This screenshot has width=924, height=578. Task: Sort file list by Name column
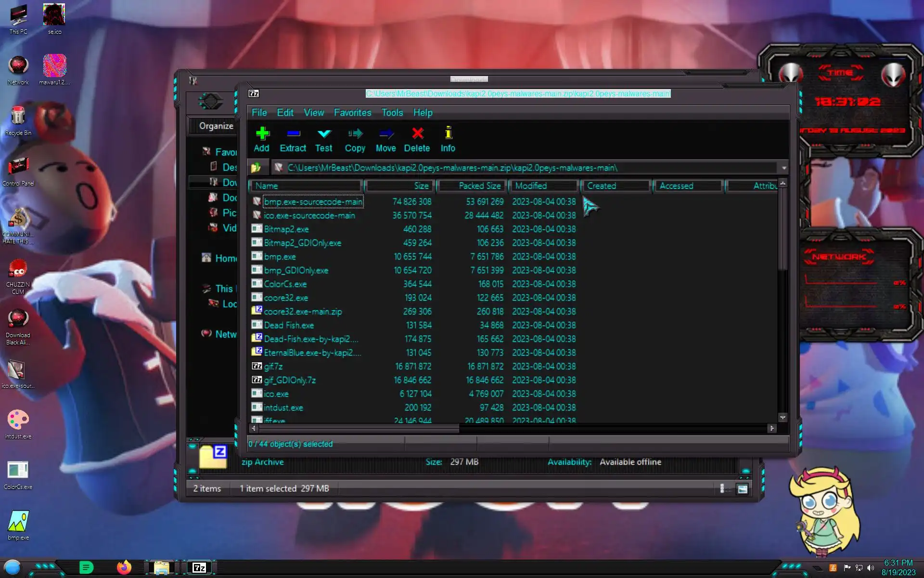tap(306, 186)
